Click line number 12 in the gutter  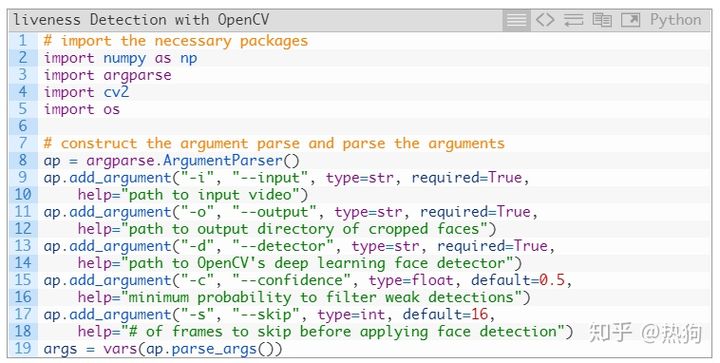[23, 229]
